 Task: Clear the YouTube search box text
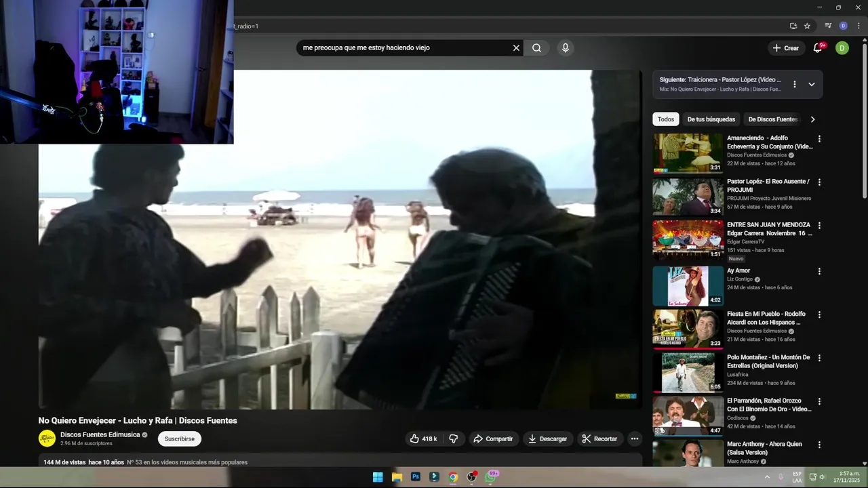pos(516,48)
